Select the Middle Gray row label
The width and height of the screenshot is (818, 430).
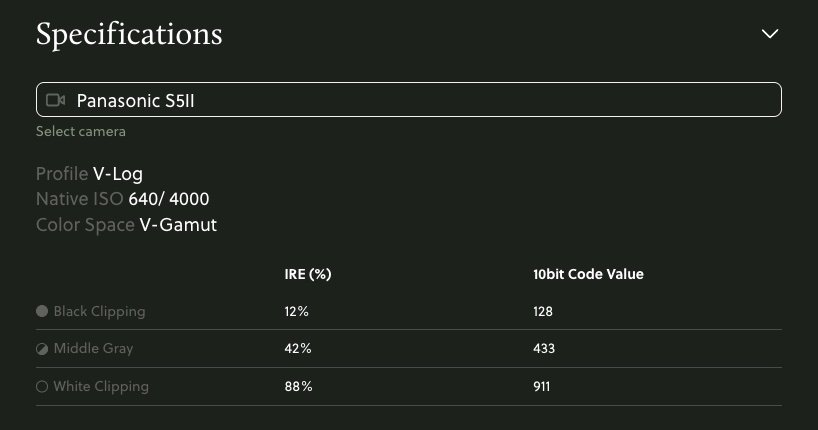point(93,349)
